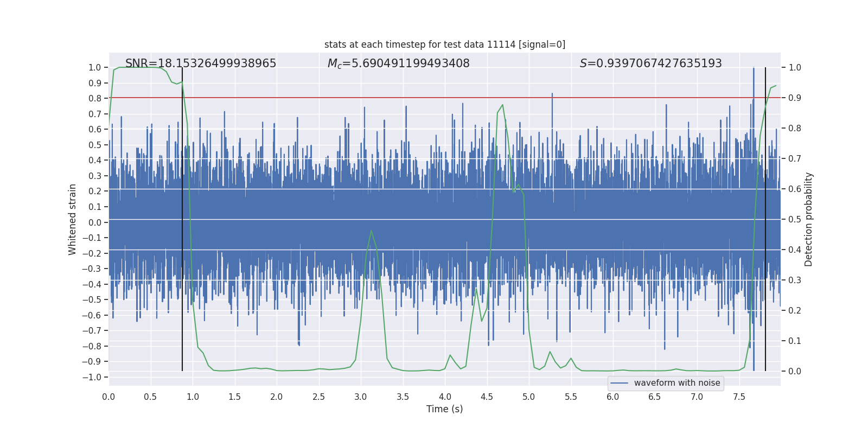Image resolution: width=868 pixels, height=434 pixels.
Task: Click the 'Time (s)' x-axis label
Action: coord(444,409)
